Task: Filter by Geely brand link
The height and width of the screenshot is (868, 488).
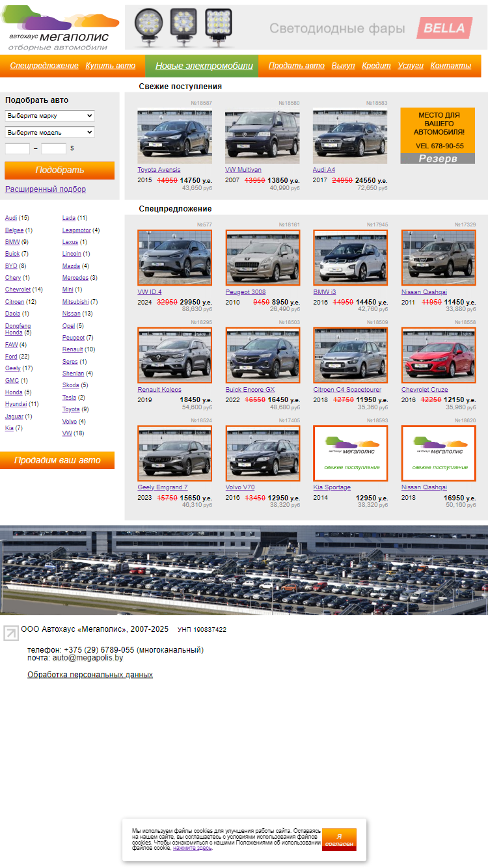Action: (12, 368)
